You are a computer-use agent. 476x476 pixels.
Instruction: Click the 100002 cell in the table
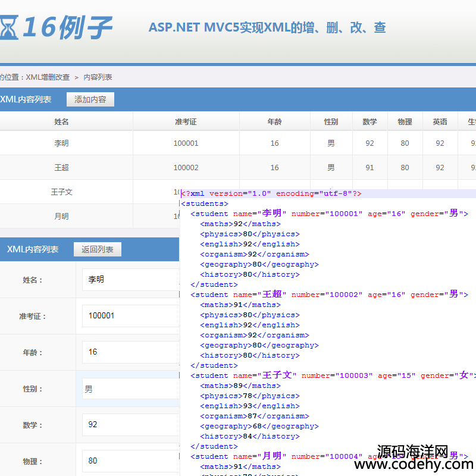click(186, 168)
